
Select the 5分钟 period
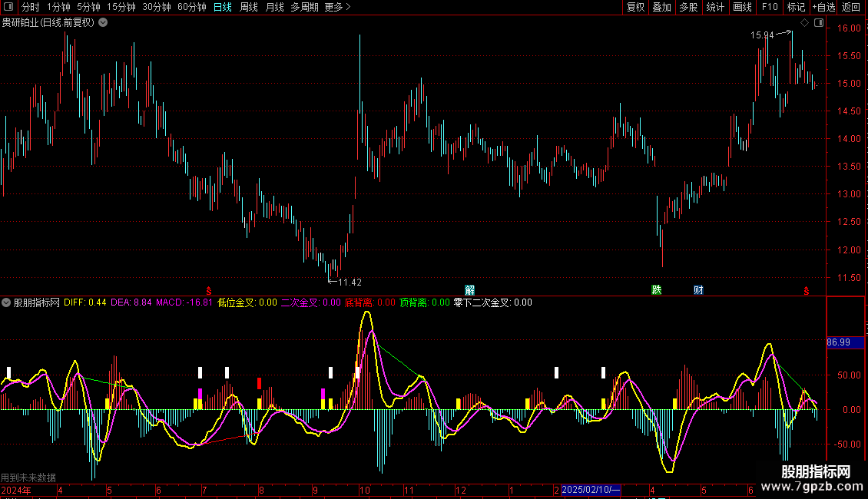click(88, 7)
